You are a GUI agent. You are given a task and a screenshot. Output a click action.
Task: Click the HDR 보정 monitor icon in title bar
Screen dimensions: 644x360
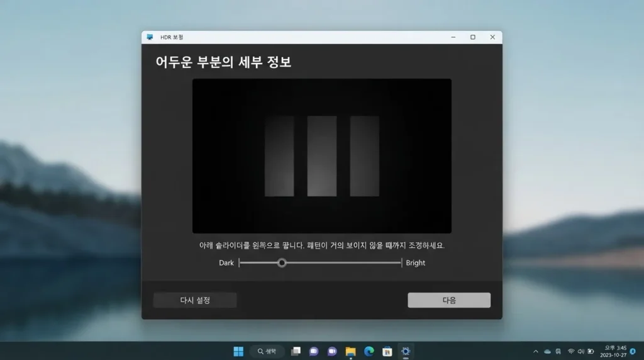click(x=150, y=37)
